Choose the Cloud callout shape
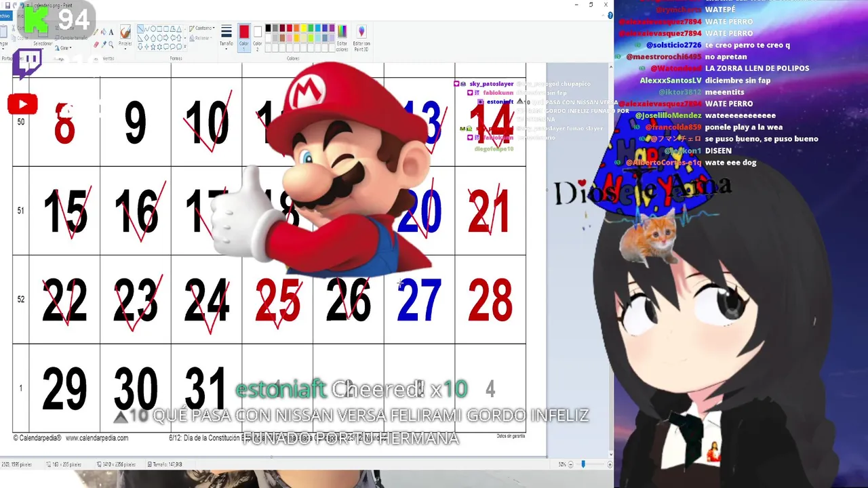The width and height of the screenshot is (868, 488). [x=178, y=47]
